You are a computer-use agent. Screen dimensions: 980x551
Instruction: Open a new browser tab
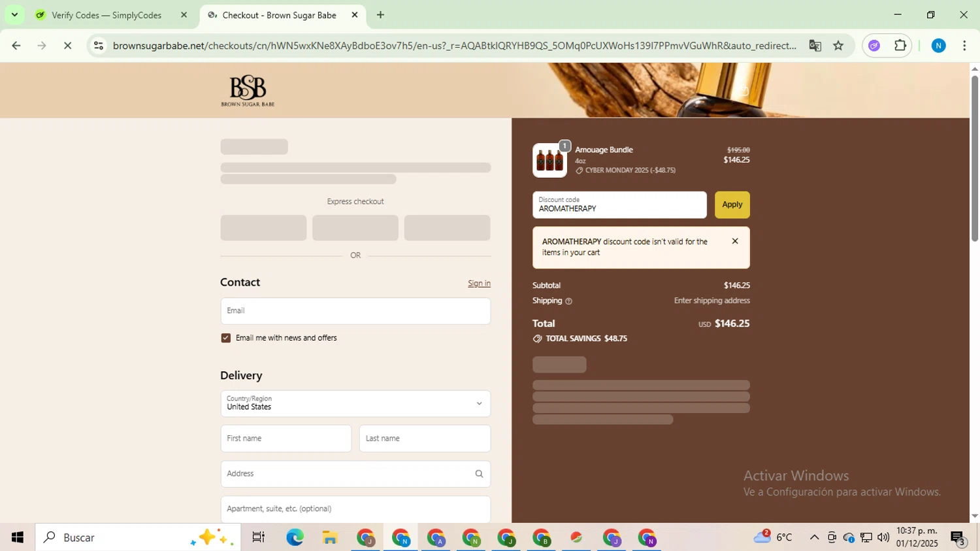380,15
